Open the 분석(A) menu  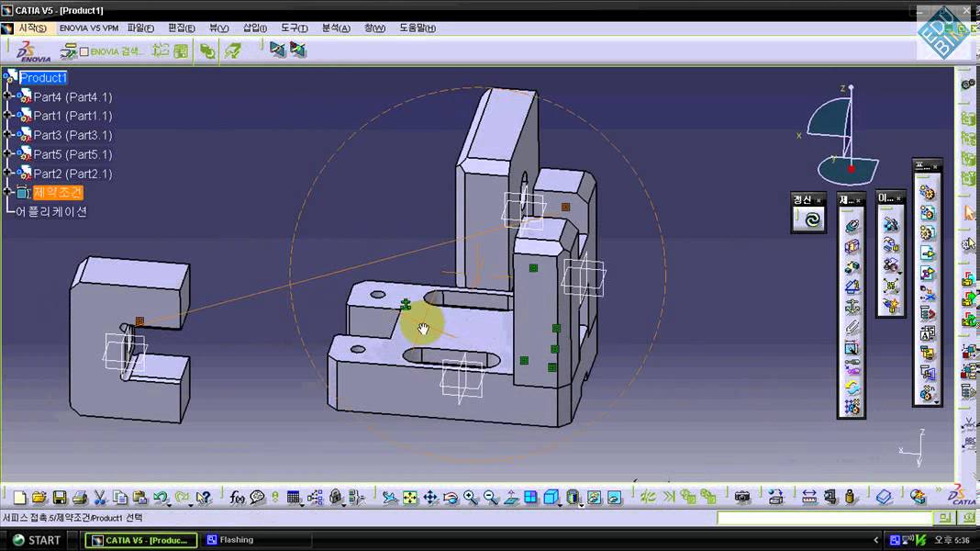336,28
